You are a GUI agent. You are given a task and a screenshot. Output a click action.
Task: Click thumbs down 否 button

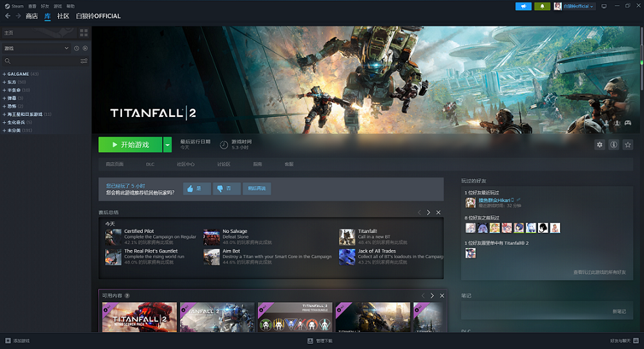(227, 189)
